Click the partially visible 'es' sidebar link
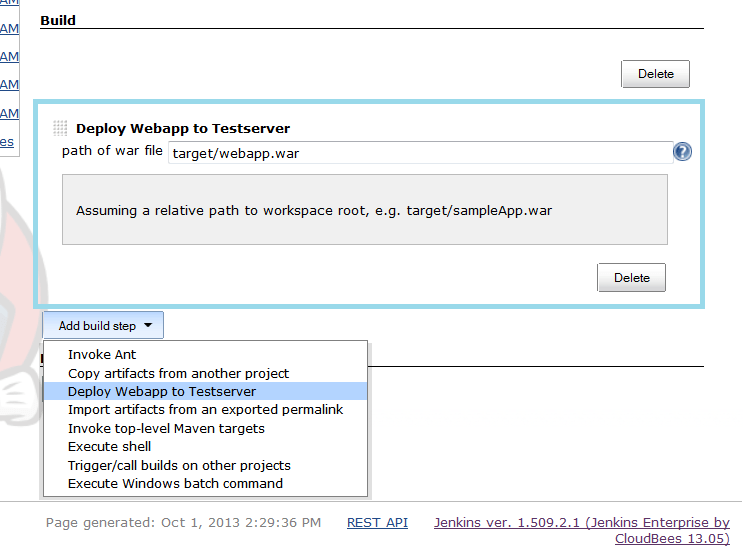This screenshot has width=743, height=550. click(6, 142)
